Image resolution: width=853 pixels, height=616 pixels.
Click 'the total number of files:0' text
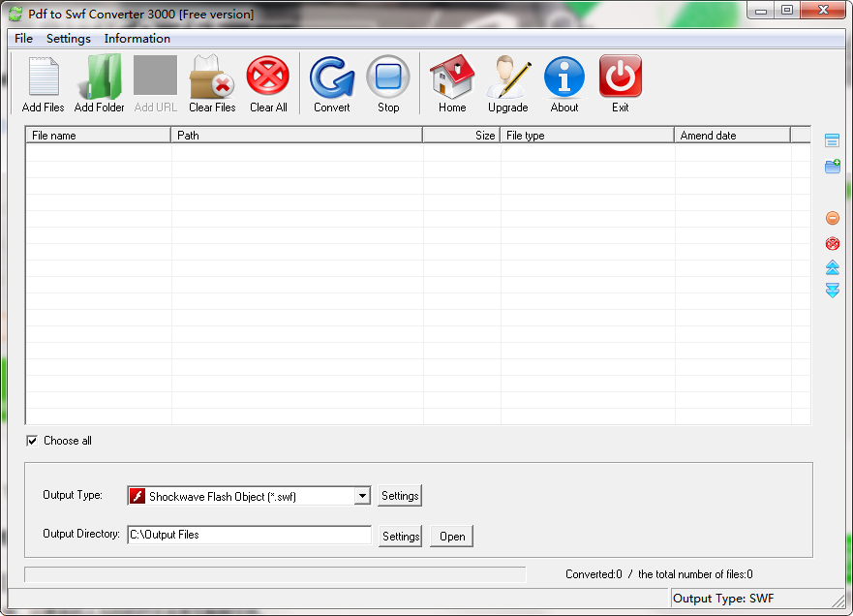(x=695, y=574)
